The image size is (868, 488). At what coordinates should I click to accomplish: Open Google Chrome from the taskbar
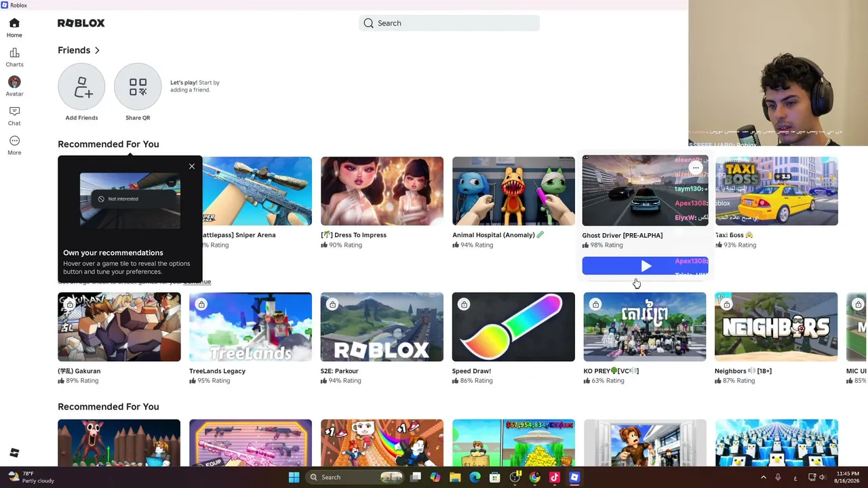534,477
